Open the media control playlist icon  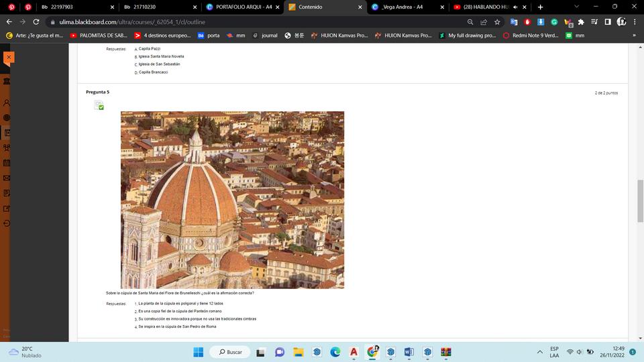tap(594, 21)
